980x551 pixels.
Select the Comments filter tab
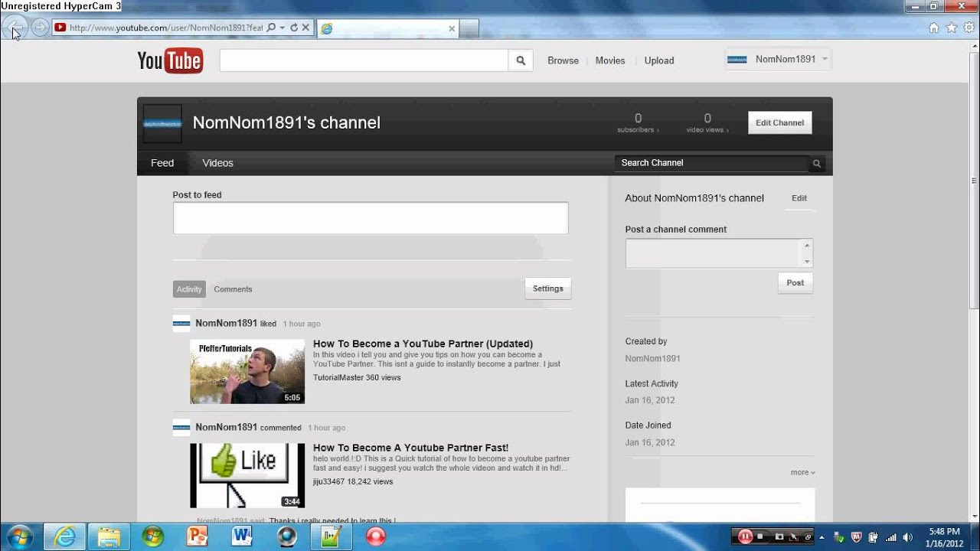coord(233,289)
